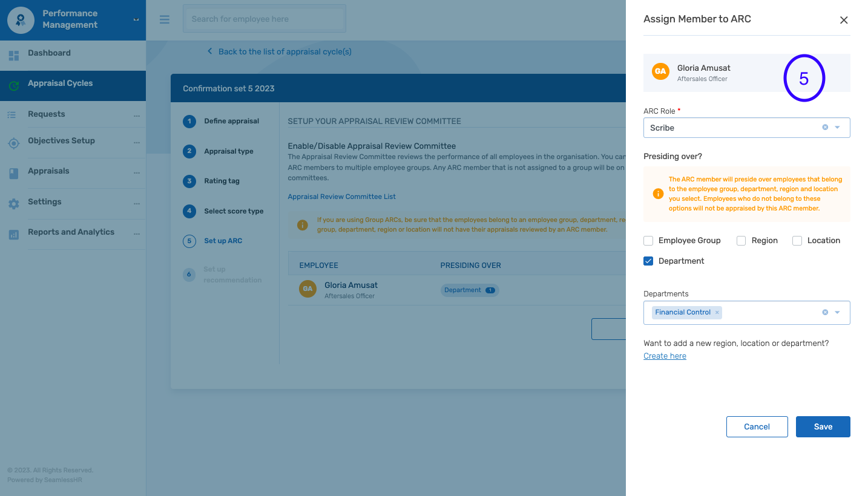Tick the Location checkbox

[x=797, y=241]
